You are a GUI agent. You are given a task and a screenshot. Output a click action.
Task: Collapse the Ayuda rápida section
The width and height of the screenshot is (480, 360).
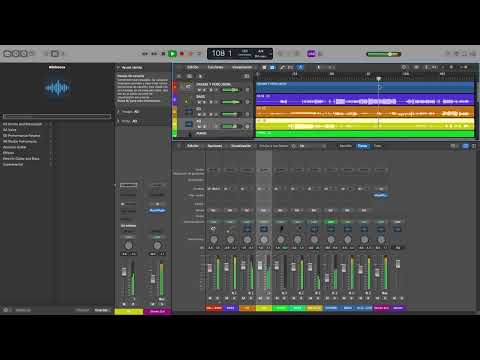[x=118, y=68]
